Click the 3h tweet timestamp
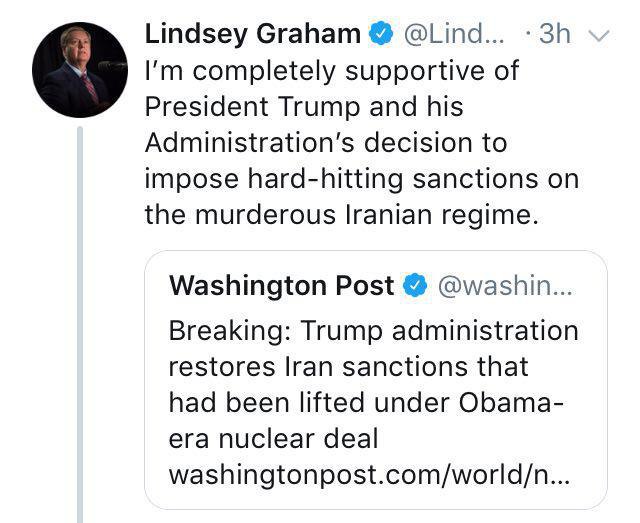Screen dimensions: 640x523 click(553, 34)
